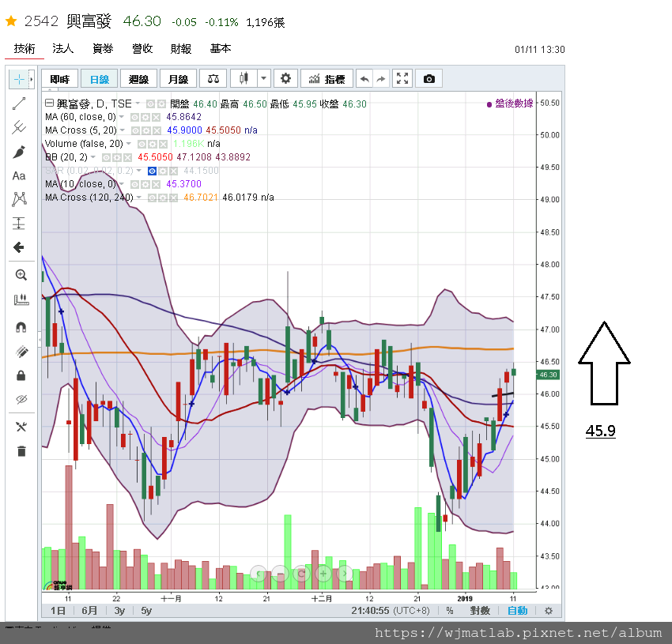Screen dimensions: 672x644
Task: Switch to 月線 monthly interval
Action: coord(179,79)
